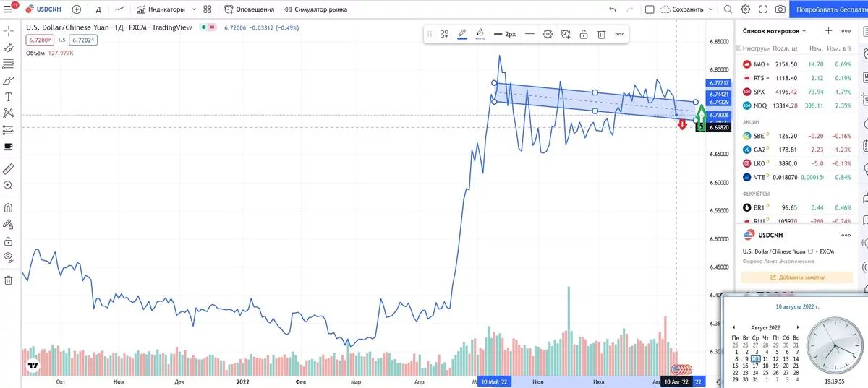
Task: Take a chart snapshot with camera icon
Action: [780, 9]
